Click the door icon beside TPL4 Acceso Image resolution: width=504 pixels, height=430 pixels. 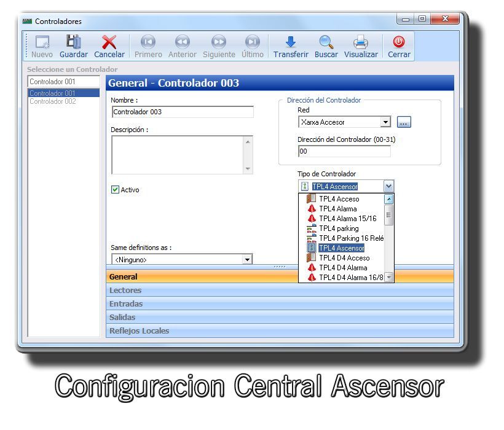(x=311, y=199)
